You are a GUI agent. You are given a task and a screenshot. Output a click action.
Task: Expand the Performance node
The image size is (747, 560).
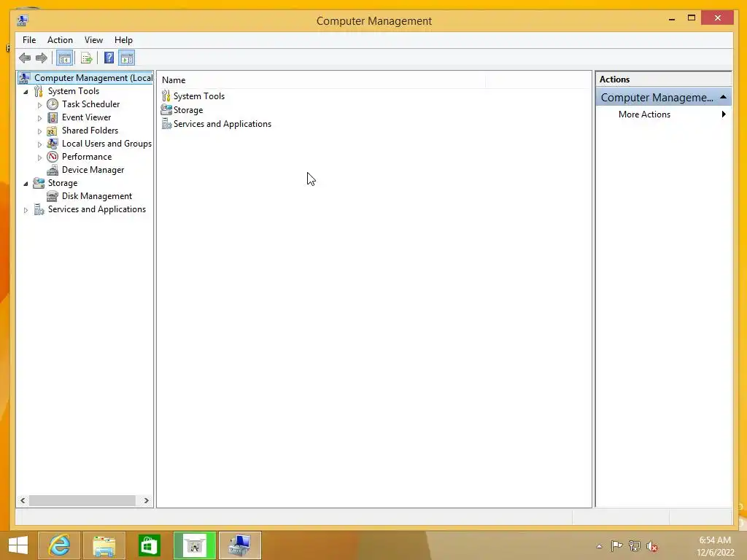tap(39, 157)
